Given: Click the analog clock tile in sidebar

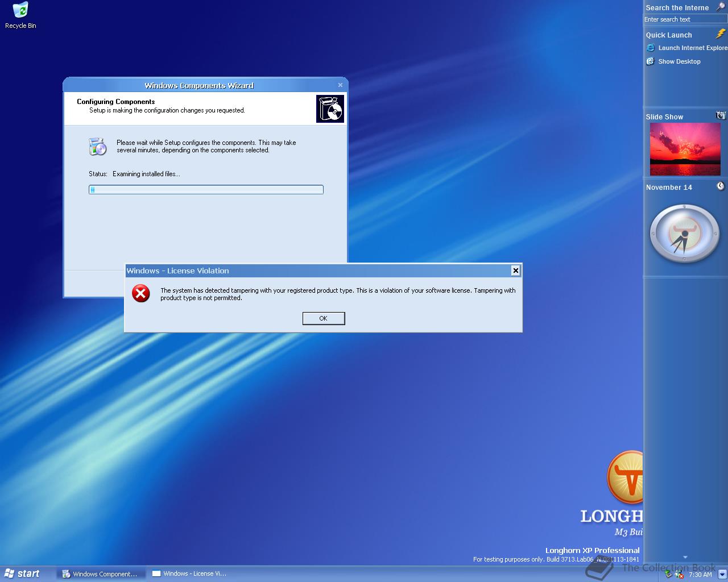Looking at the screenshot, I should pyautogui.click(x=685, y=234).
